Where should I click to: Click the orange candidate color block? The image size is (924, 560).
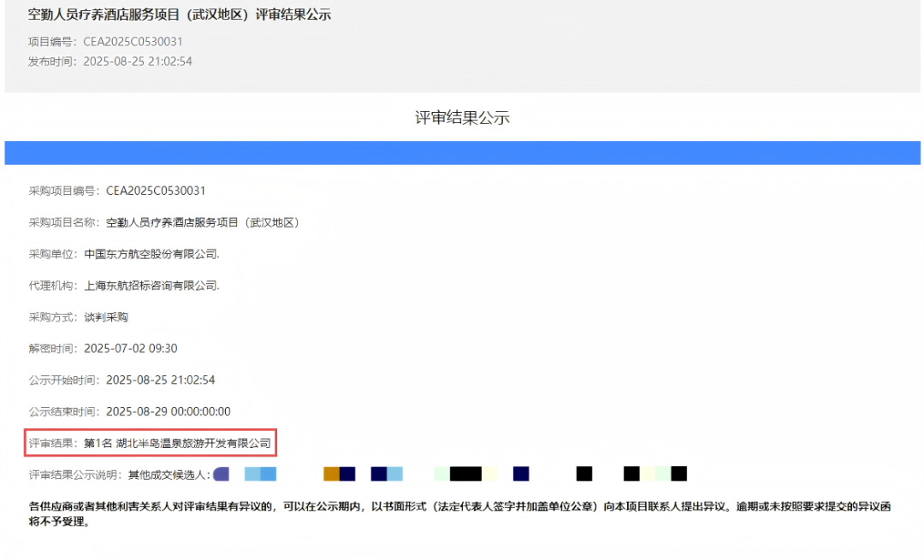(331, 473)
